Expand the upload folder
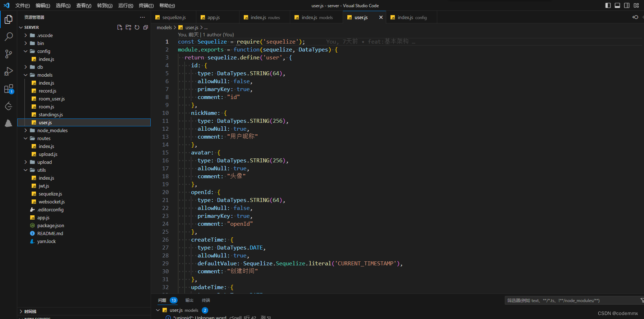Viewport: 644px width, 319px height. (x=26, y=162)
